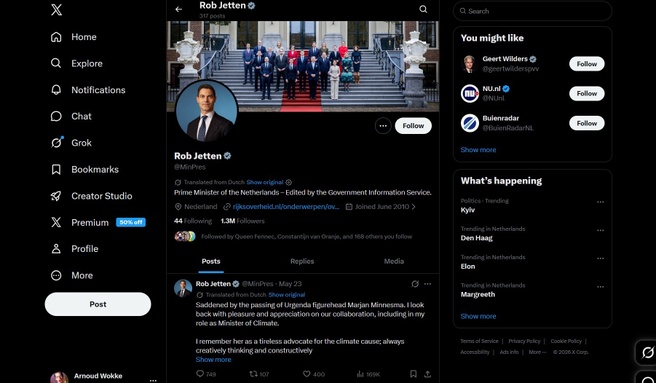Screen dimensions: 656x383
Task: Like the Marjan Minnesma post
Action: tap(314, 374)
